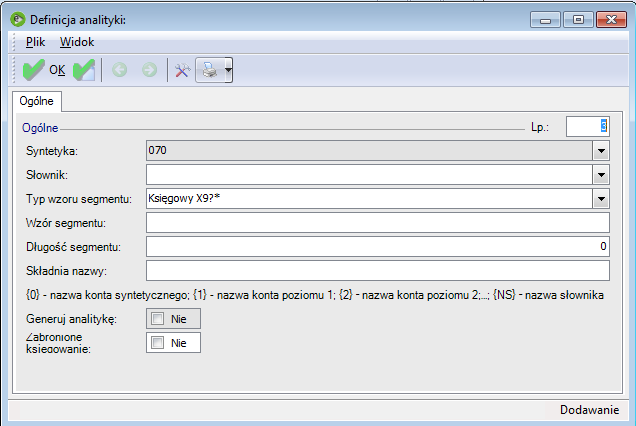Viewport: 636px width, 426px height.
Task: Click the Dodawanie status bar text
Action: pos(589,410)
